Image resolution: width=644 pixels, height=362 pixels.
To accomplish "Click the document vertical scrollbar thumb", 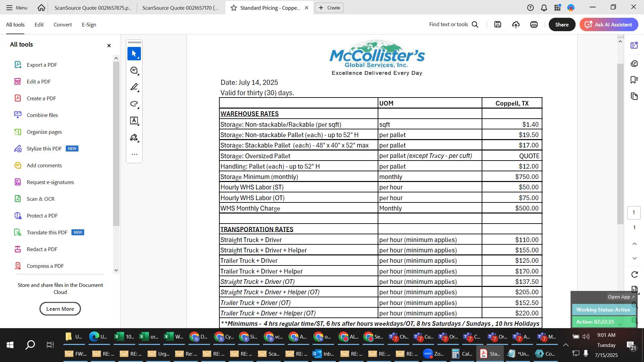I will pos(620,143).
